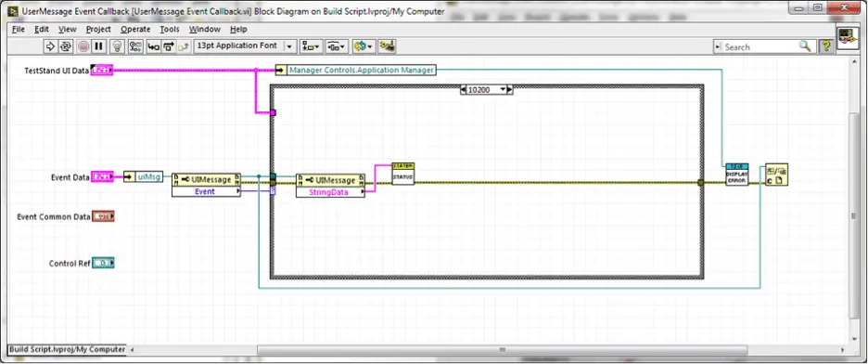Click the Step Over button

pyautogui.click(x=169, y=46)
